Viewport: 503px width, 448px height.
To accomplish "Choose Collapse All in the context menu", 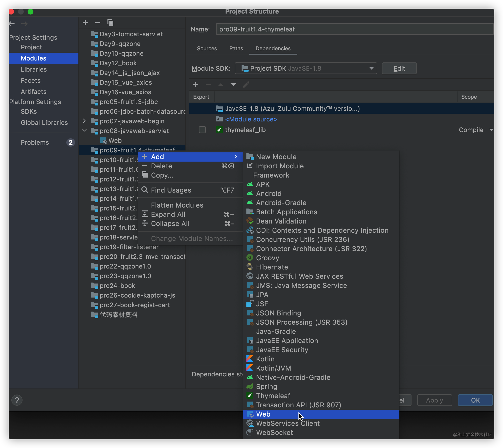I will pos(191,224).
